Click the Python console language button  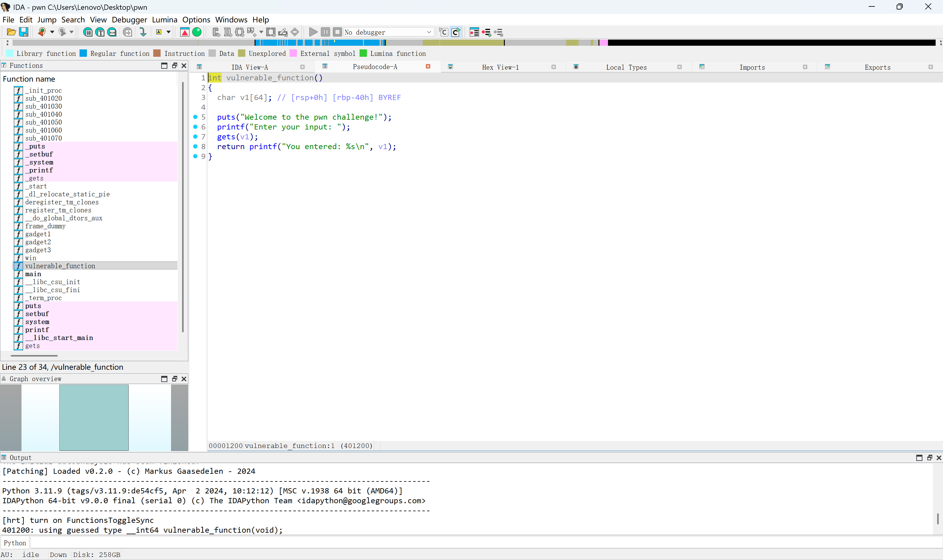pos(15,543)
